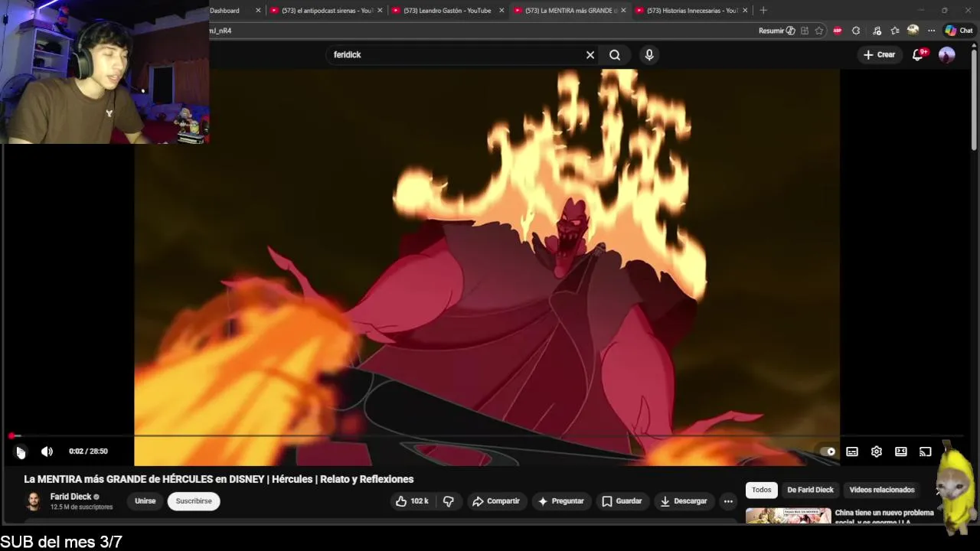Open video player settings gear

coord(877,452)
